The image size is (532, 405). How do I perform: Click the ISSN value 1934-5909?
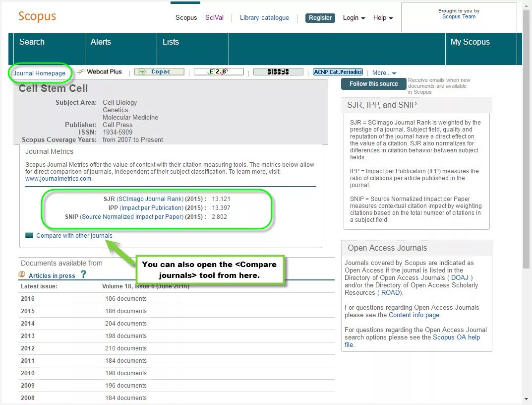coord(118,132)
